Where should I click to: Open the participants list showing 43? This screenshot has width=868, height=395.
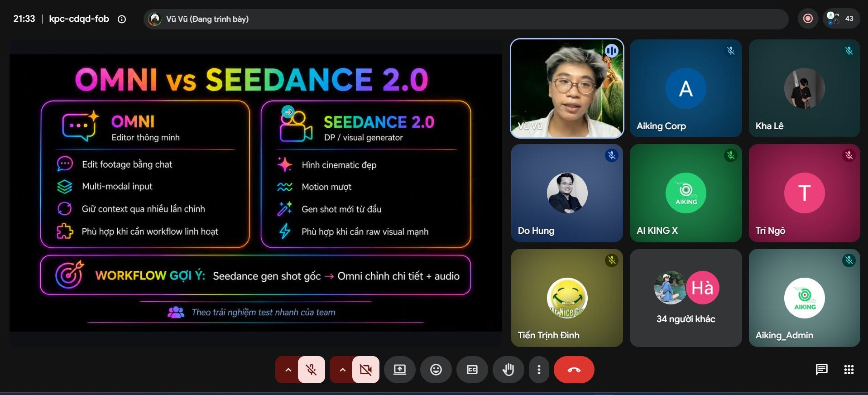coord(841,19)
